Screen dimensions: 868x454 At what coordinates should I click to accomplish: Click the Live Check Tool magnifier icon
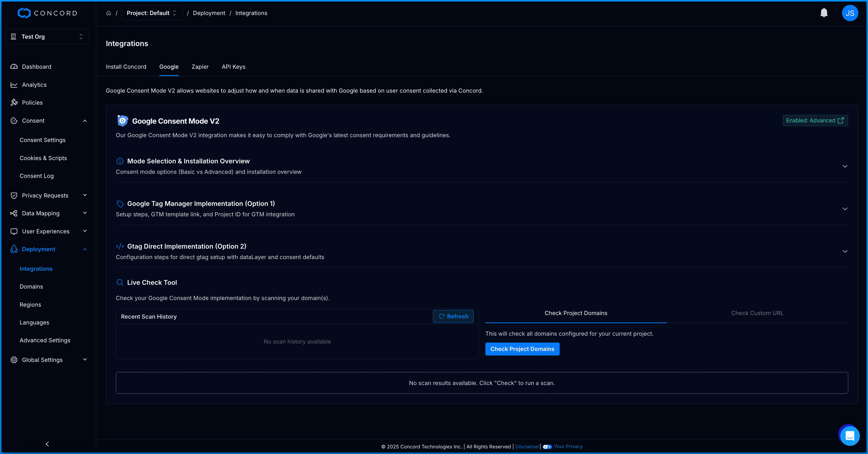click(x=119, y=282)
